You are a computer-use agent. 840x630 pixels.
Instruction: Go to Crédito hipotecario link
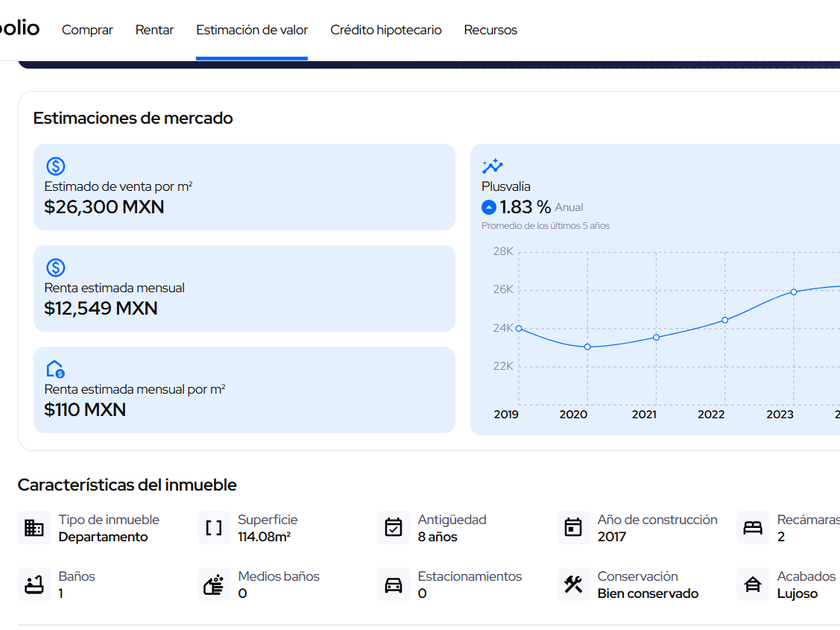tap(386, 30)
